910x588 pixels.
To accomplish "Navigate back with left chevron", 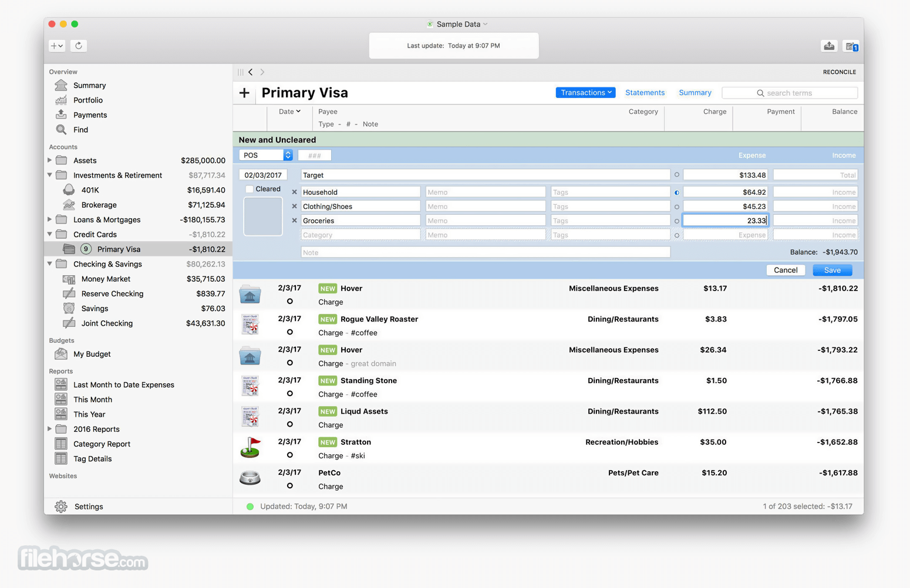I will (251, 72).
